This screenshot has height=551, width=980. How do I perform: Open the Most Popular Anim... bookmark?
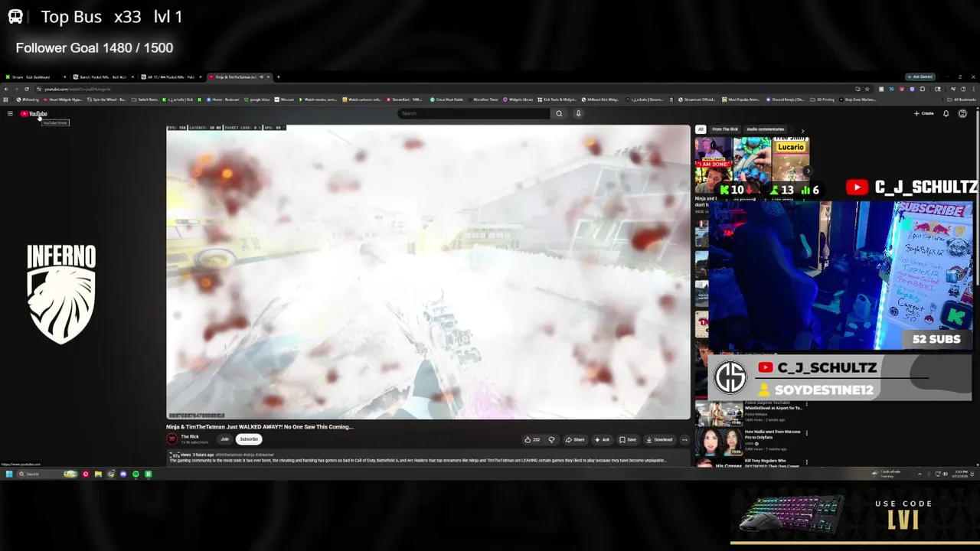pos(740,99)
